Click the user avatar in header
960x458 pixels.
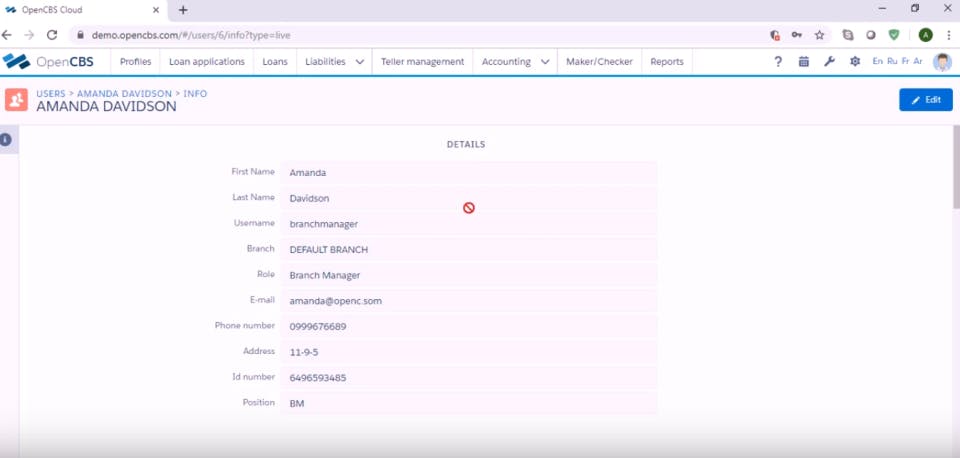[x=942, y=61]
